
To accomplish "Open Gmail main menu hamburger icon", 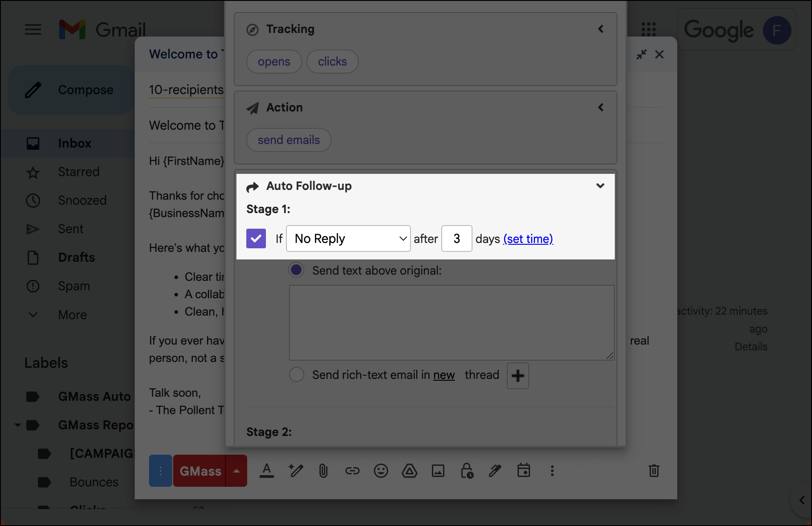I will tap(33, 30).
